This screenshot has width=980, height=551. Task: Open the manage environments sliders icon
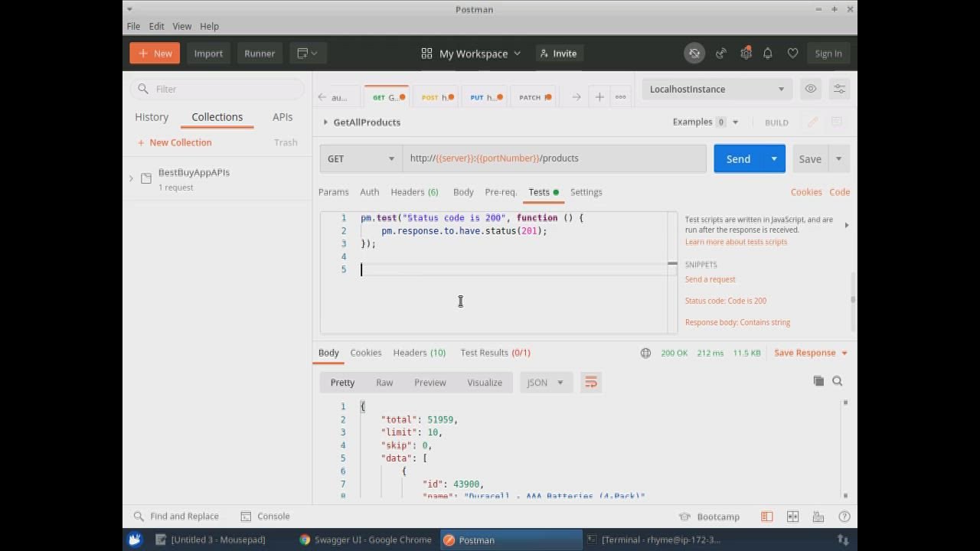[840, 89]
